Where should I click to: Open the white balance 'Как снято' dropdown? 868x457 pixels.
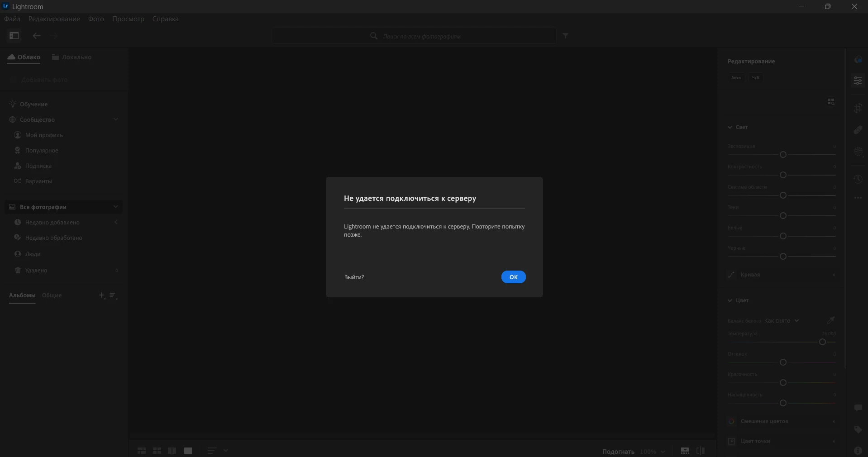coord(782,321)
